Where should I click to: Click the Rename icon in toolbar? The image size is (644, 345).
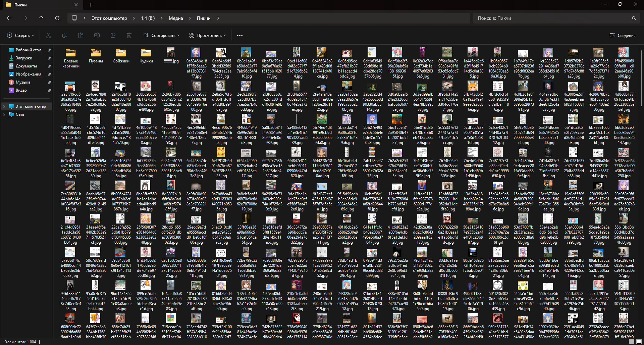click(97, 35)
